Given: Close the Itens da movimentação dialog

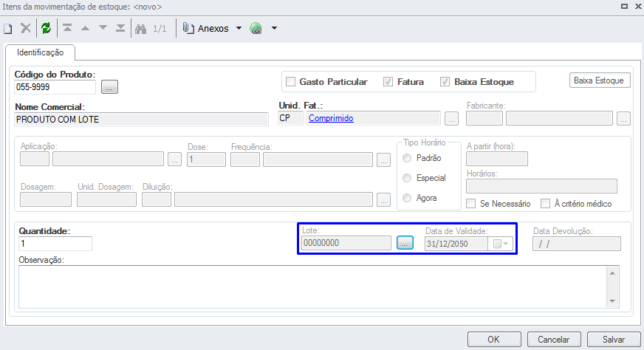Looking at the screenshot, I should coord(638,7).
